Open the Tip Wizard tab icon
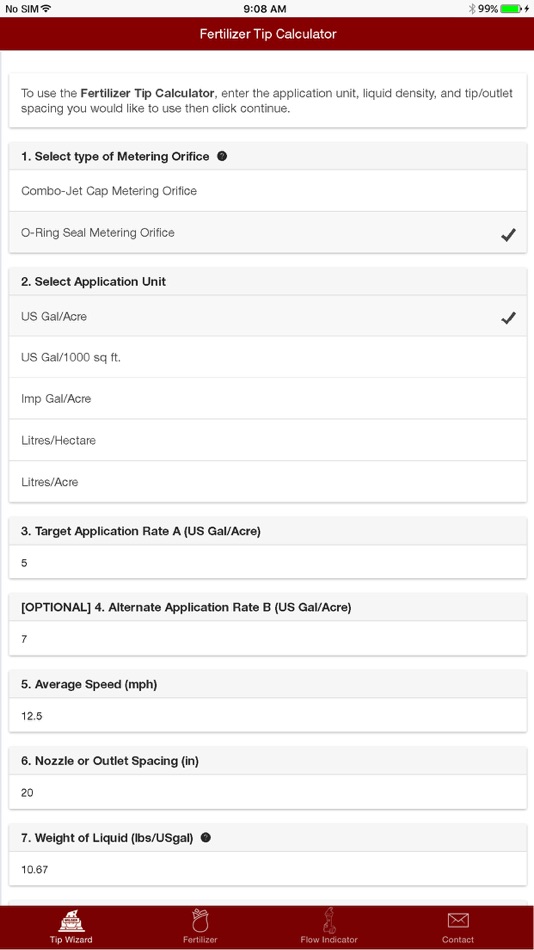The height and width of the screenshot is (950, 534). click(72, 921)
